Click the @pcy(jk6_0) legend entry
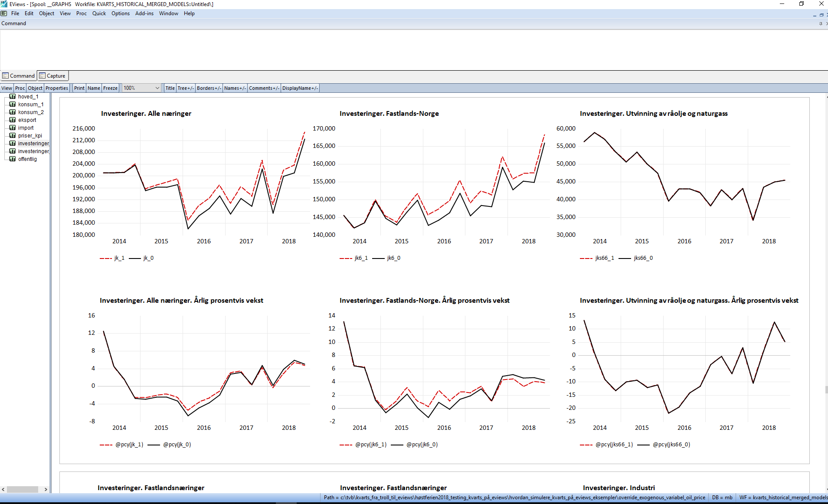828x504 pixels. pyautogui.click(x=414, y=445)
